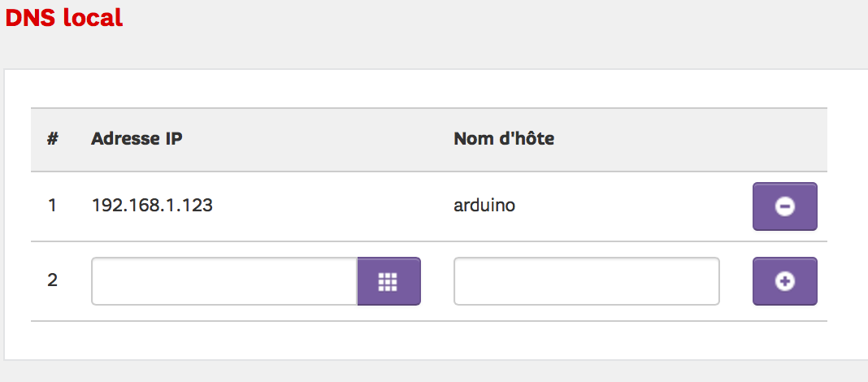Click the circled minus icon next to arduino
This screenshot has width=868, height=382.
pyautogui.click(x=784, y=206)
